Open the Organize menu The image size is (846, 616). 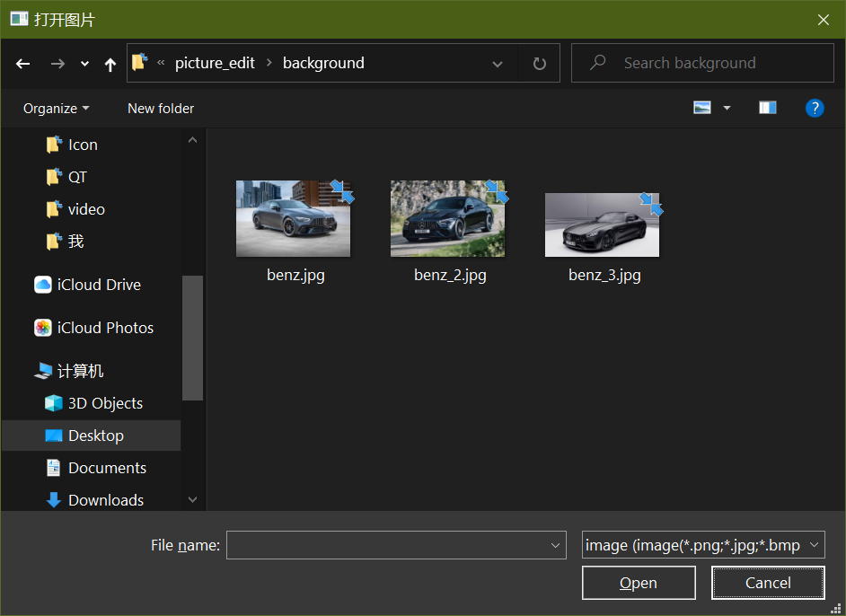click(x=56, y=109)
